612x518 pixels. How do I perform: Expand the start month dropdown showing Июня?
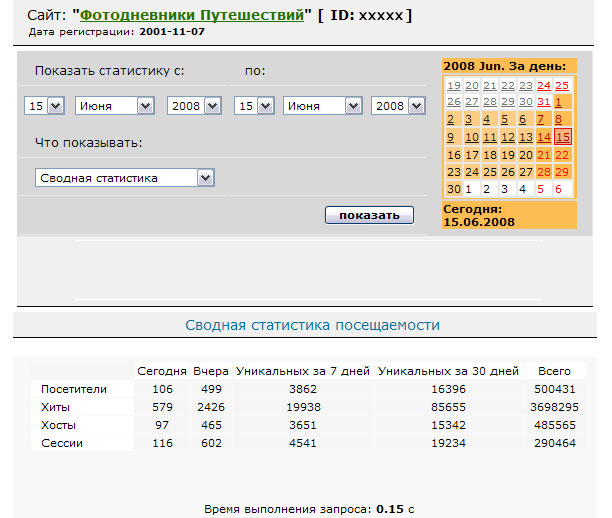(x=115, y=106)
